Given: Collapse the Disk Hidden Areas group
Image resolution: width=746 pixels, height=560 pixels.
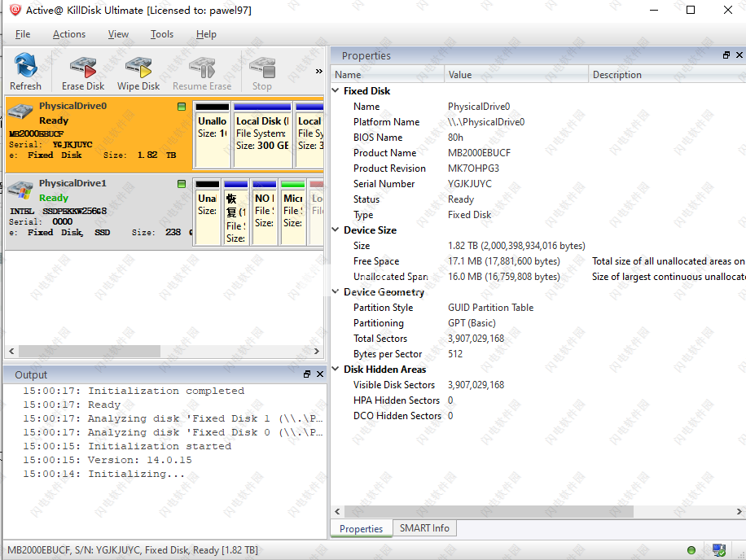Looking at the screenshot, I should click(336, 369).
